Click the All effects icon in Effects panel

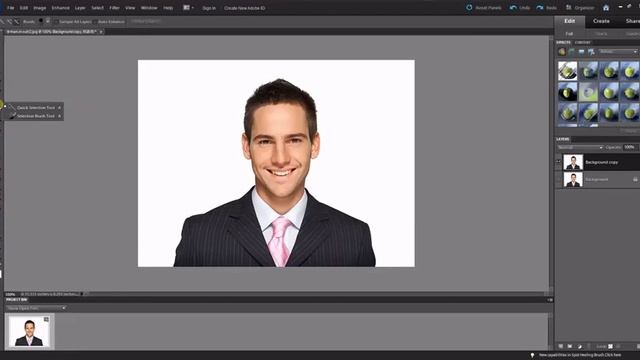pos(591,52)
